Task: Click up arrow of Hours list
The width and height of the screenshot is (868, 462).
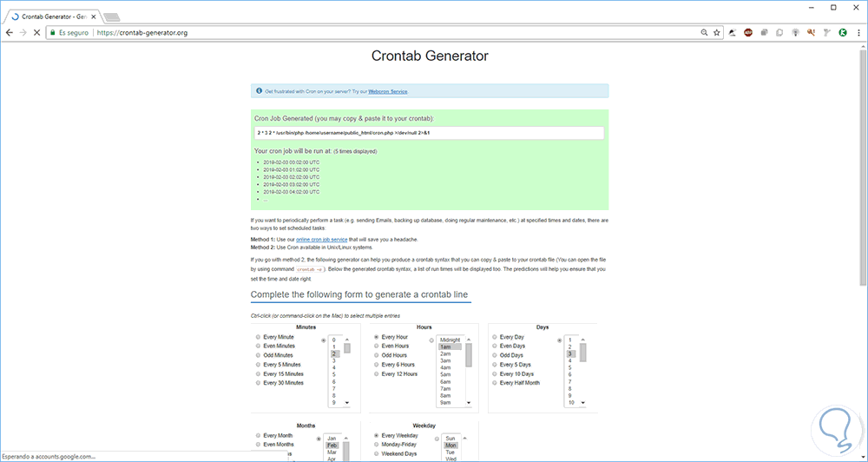Action: [469, 340]
